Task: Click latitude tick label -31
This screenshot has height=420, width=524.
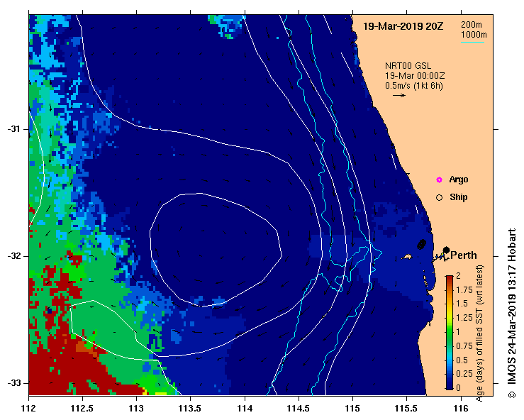Action: coord(13,129)
